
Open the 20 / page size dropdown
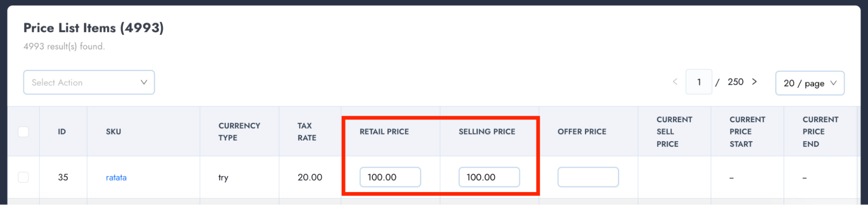(x=809, y=83)
